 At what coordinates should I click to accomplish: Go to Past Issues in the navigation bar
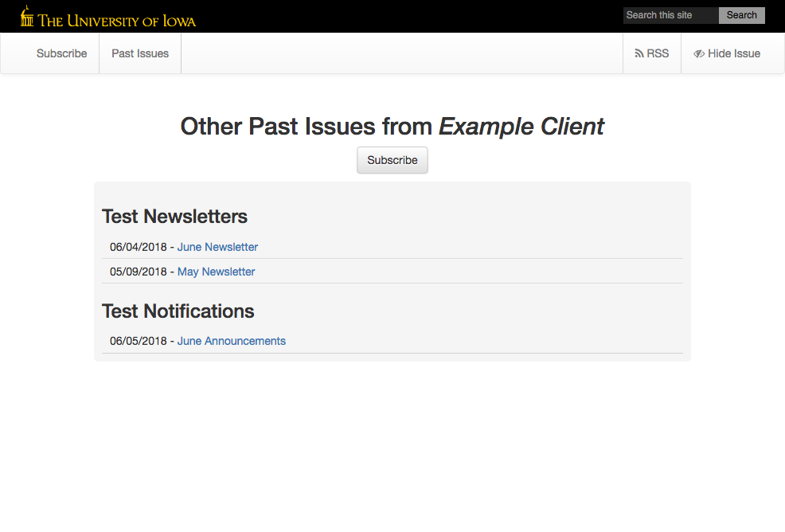point(140,53)
